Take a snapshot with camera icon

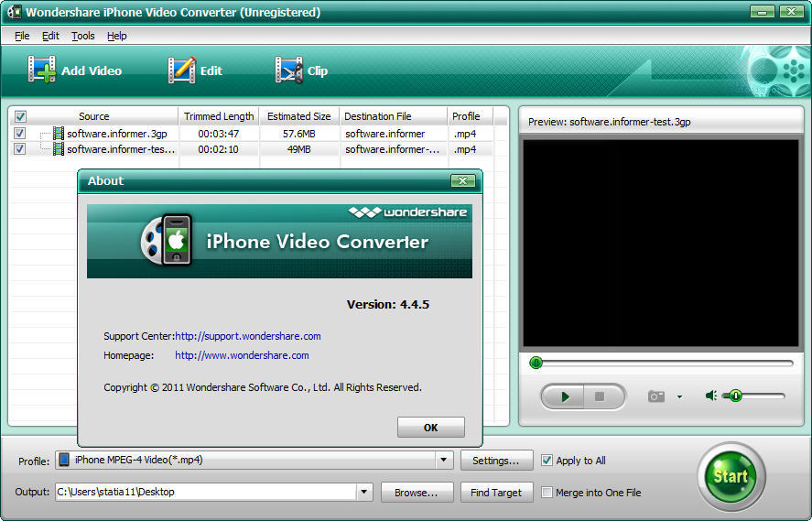click(x=656, y=396)
